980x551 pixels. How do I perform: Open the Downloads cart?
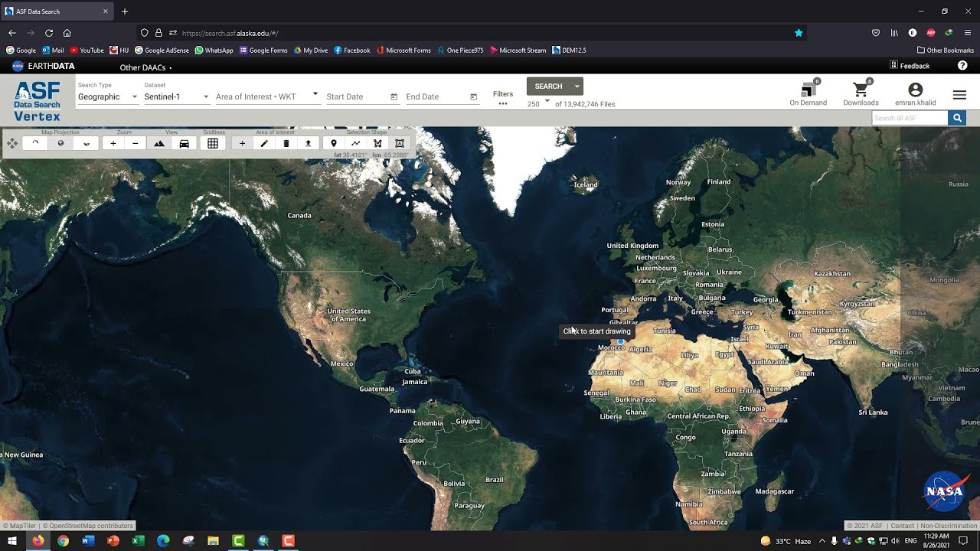pos(861,94)
